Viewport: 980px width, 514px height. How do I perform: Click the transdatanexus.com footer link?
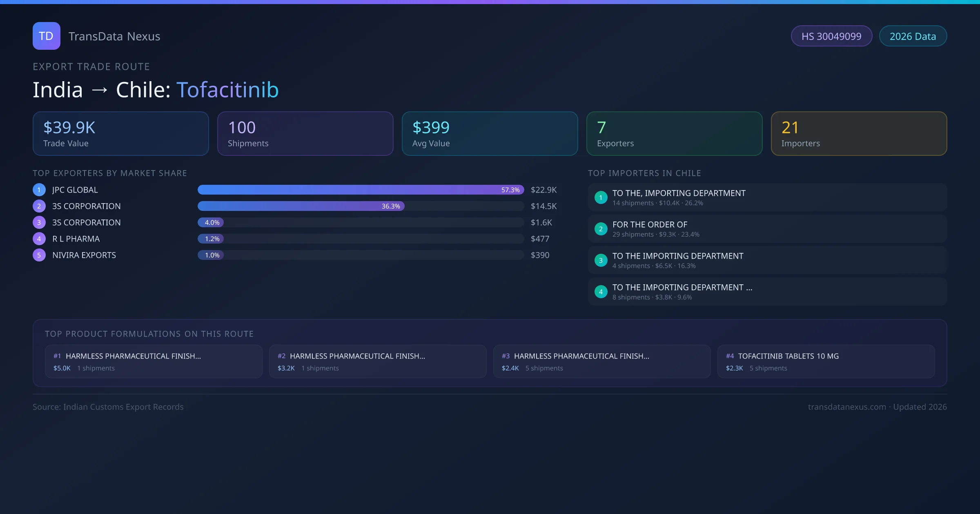[847, 407]
